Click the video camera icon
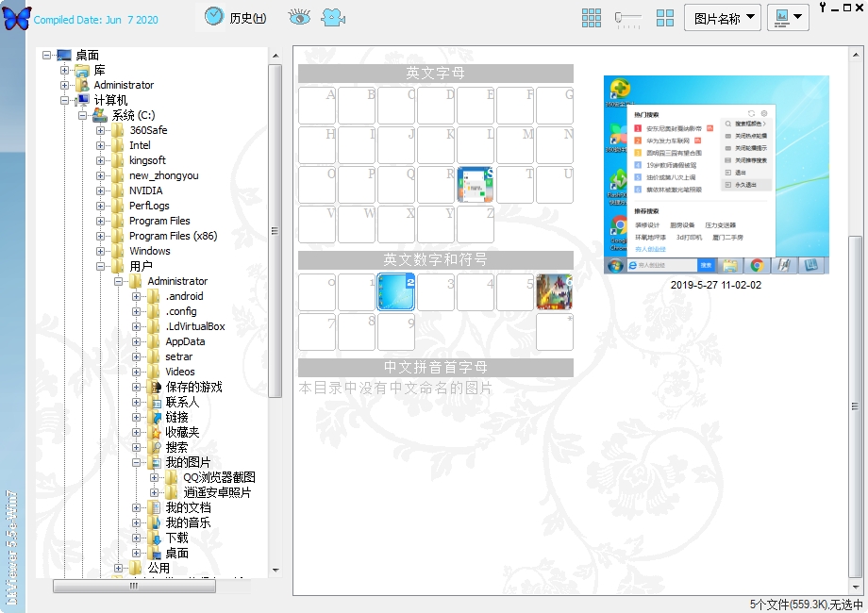Screen dimensions: 868x613 (x=333, y=17)
